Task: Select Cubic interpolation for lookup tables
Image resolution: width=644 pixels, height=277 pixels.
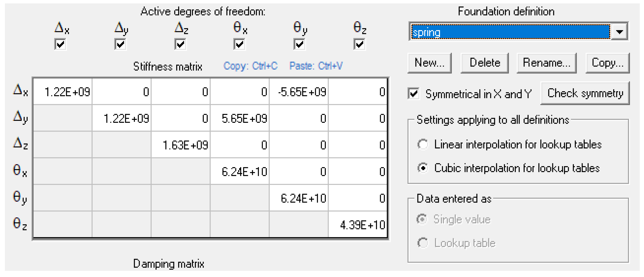Action: tap(423, 168)
